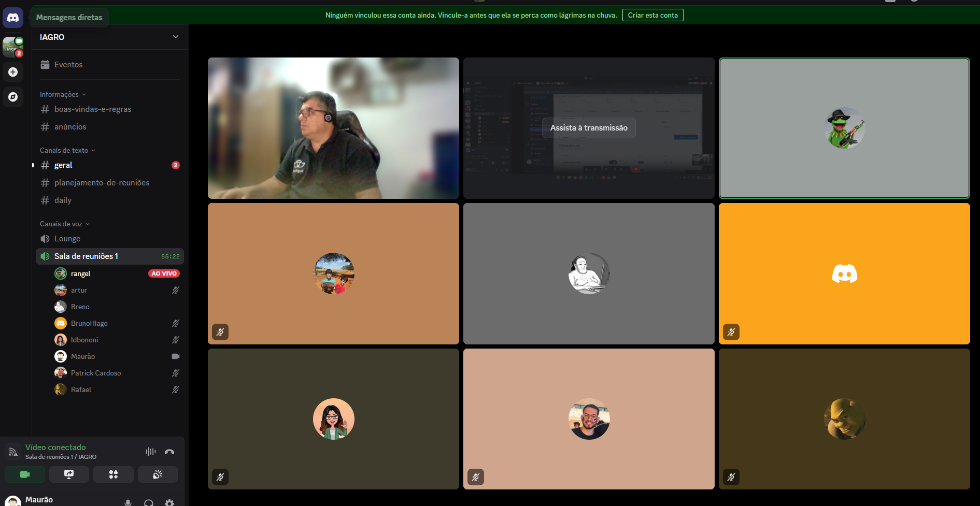The image size is (980, 506).
Task: Select the orange BrunoHiago video tile
Action: click(844, 273)
